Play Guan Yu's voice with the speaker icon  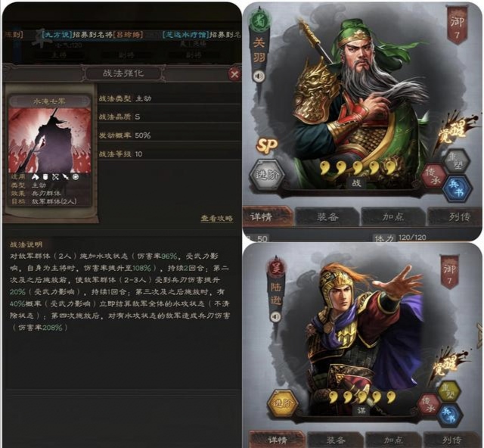point(259,76)
